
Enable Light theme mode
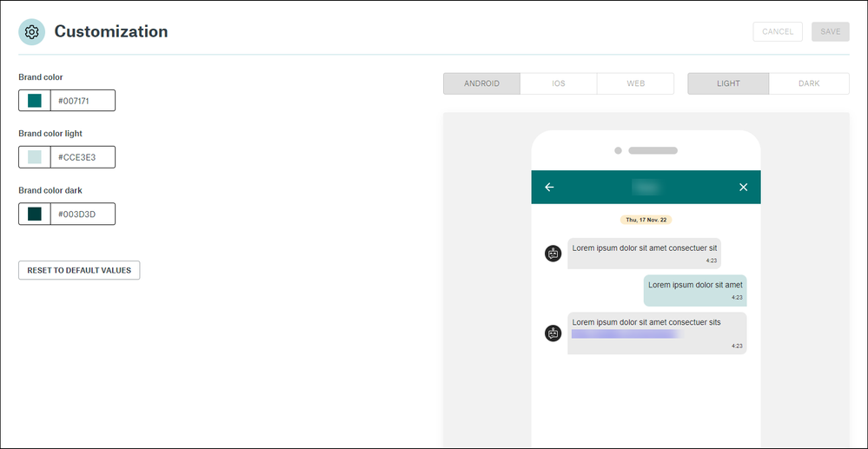[x=728, y=83]
